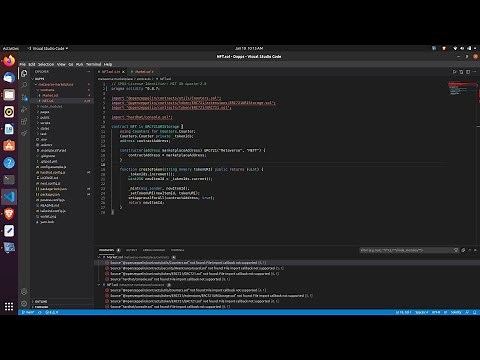Open the Edit menu

(x=32, y=64)
